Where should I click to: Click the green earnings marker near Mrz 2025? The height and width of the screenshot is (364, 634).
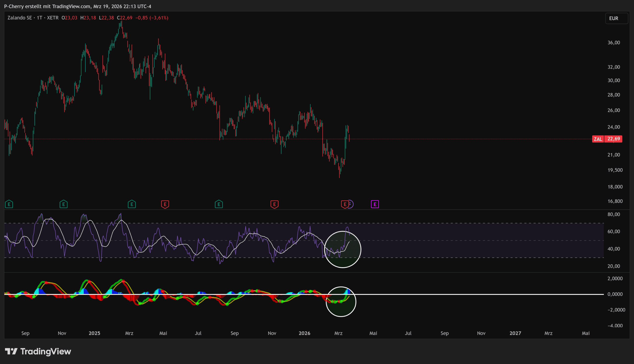pyautogui.click(x=132, y=204)
